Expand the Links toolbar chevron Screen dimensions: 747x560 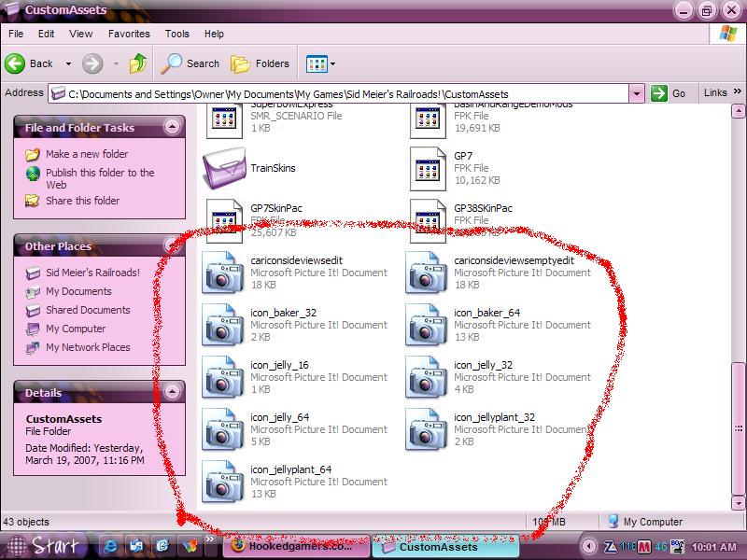[x=738, y=91]
